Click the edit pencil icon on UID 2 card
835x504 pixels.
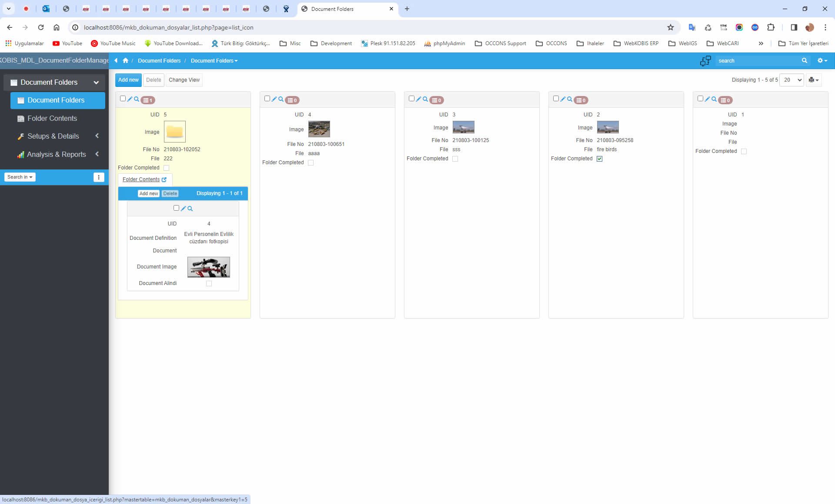coord(563,99)
